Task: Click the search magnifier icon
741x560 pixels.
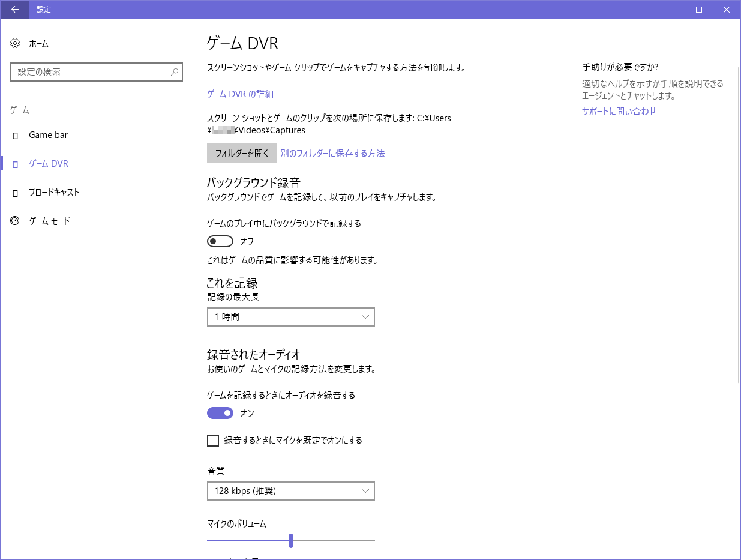Action: click(x=175, y=72)
